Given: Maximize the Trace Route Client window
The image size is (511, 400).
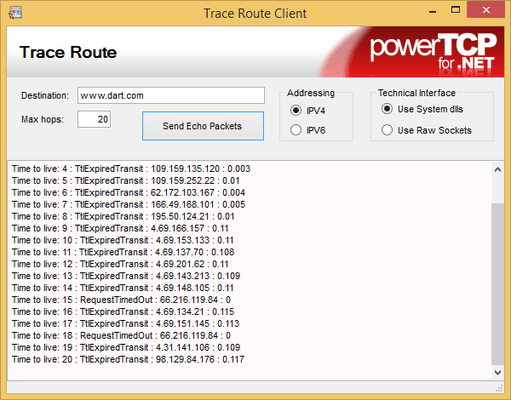Looking at the screenshot, I should 455,10.
